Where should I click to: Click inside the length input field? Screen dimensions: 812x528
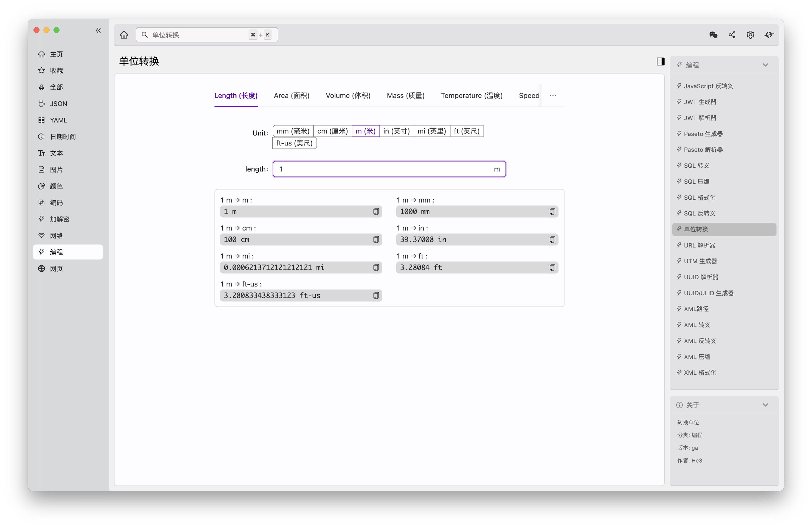pyautogui.click(x=375, y=169)
